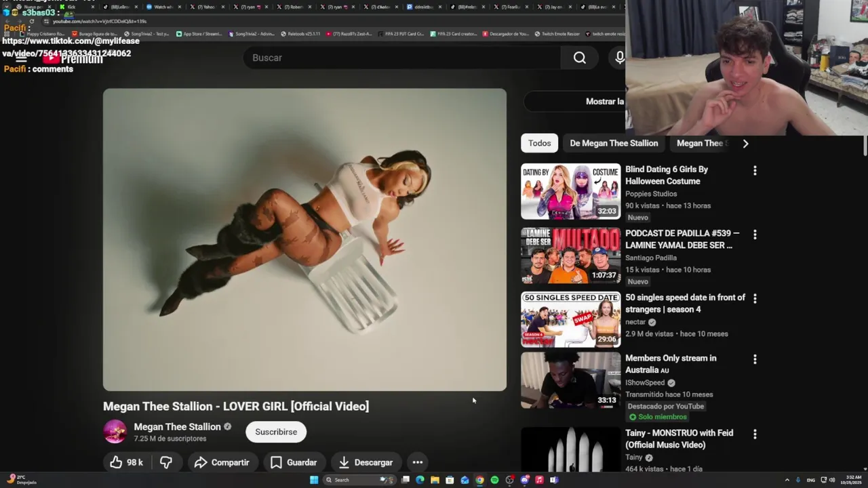Open Task View from taskbar

tap(406, 480)
